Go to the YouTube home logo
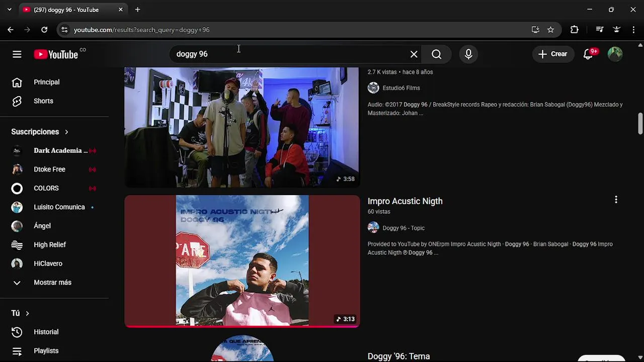 pyautogui.click(x=56, y=54)
